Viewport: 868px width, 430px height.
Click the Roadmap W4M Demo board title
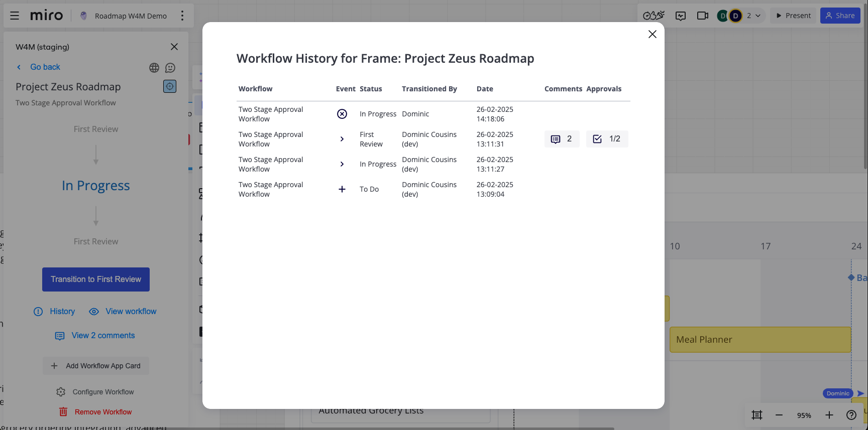tap(131, 16)
